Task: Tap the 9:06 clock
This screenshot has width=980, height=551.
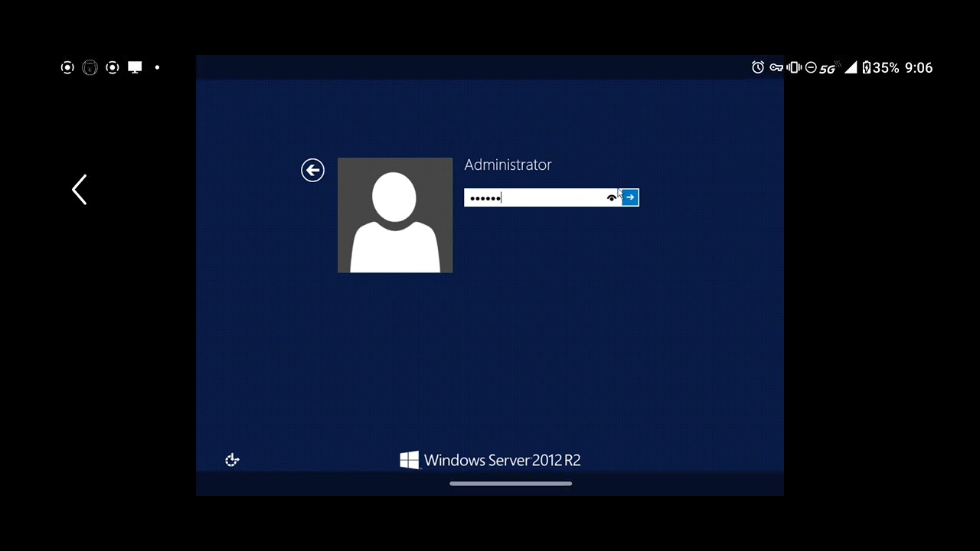Action: [x=919, y=67]
